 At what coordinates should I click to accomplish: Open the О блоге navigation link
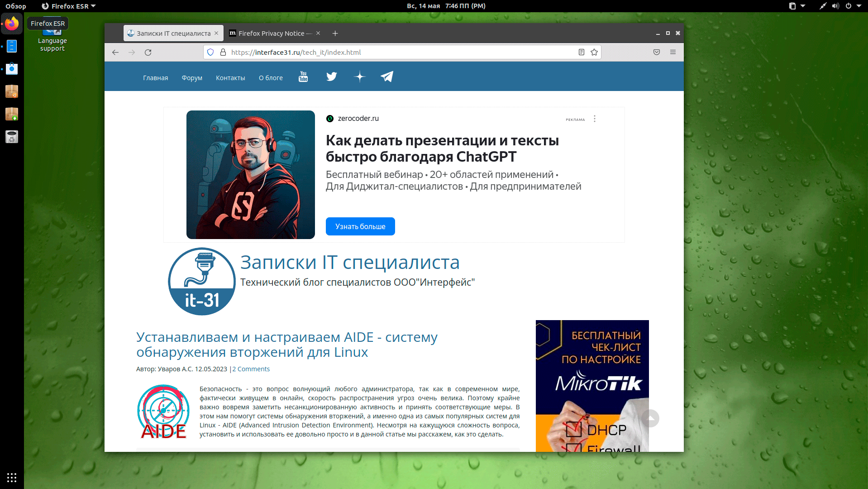271,78
